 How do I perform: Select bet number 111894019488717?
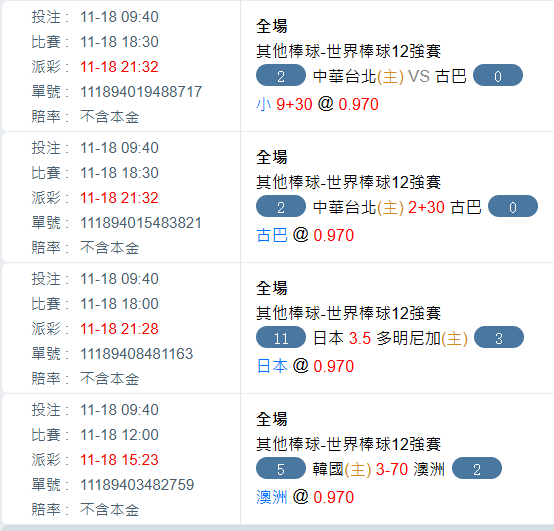(x=141, y=92)
